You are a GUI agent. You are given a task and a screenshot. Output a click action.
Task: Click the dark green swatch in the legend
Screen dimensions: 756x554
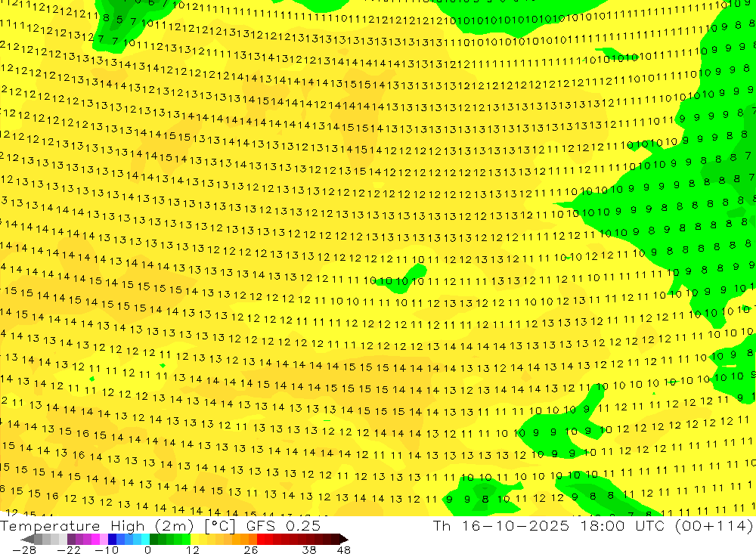[153, 539]
